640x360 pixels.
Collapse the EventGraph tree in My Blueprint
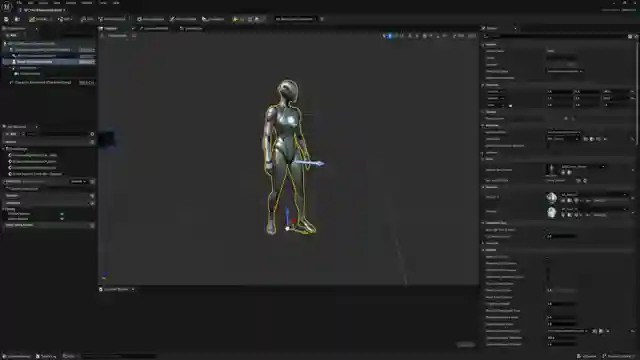[4, 149]
